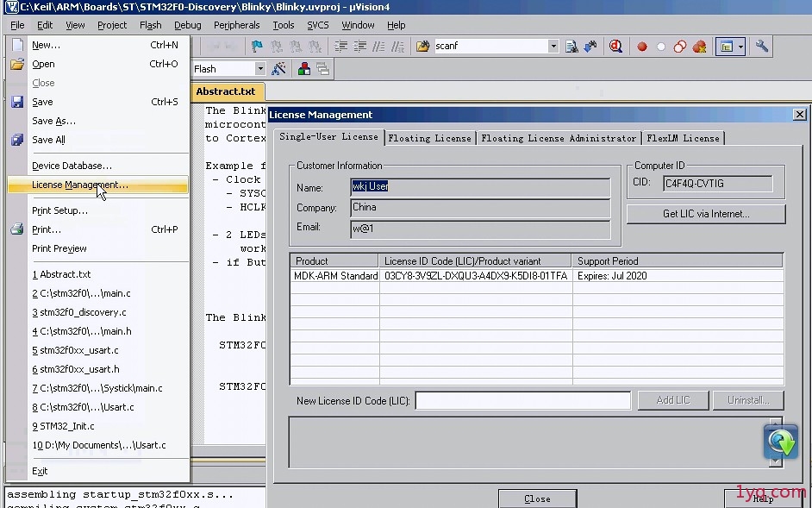The image size is (812, 508).
Task: Click the Get LIC via Internet button
Action: 706,214
